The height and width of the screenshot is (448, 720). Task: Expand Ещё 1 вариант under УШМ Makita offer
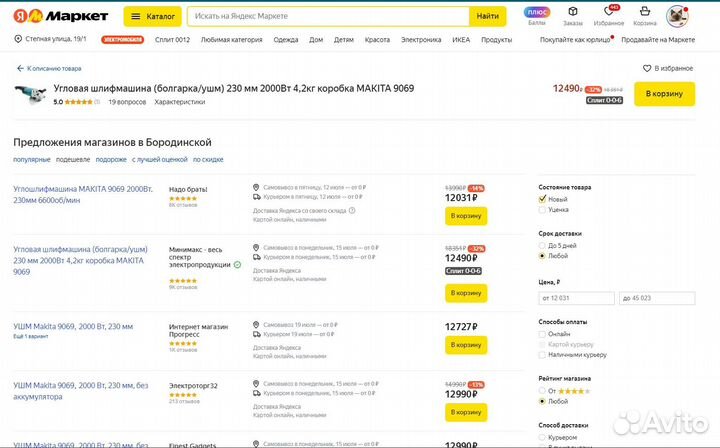pyautogui.click(x=31, y=336)
